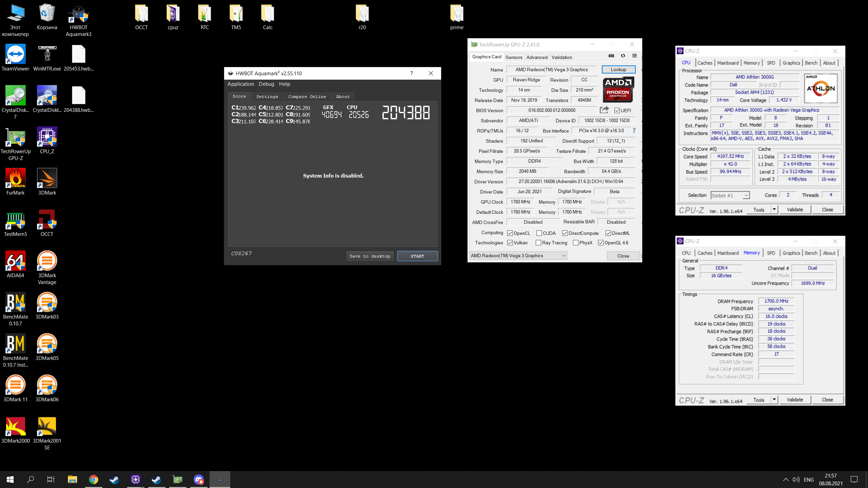This screenshot has height=488, width=868.
Task: Open 3DMark Vantage desktop shortcut
Action: pos(47,268)
